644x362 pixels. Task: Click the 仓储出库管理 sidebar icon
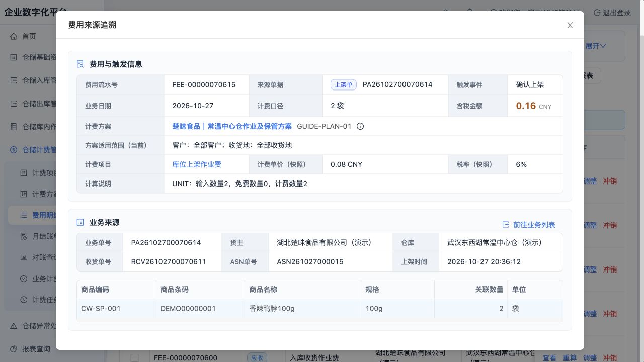coord(14,104)
